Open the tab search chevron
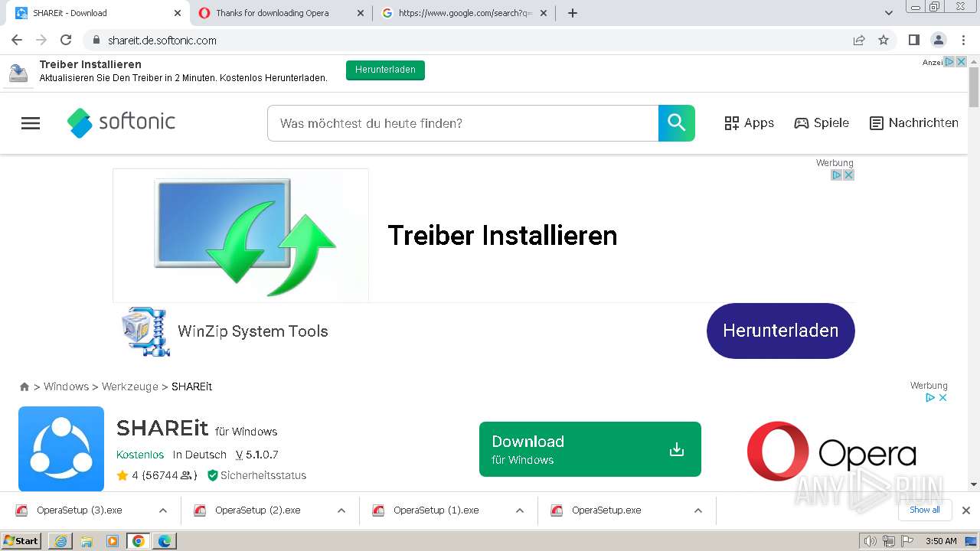Viewport: 980px width, 551px height. pyautogui.click(x=889, y=13)
